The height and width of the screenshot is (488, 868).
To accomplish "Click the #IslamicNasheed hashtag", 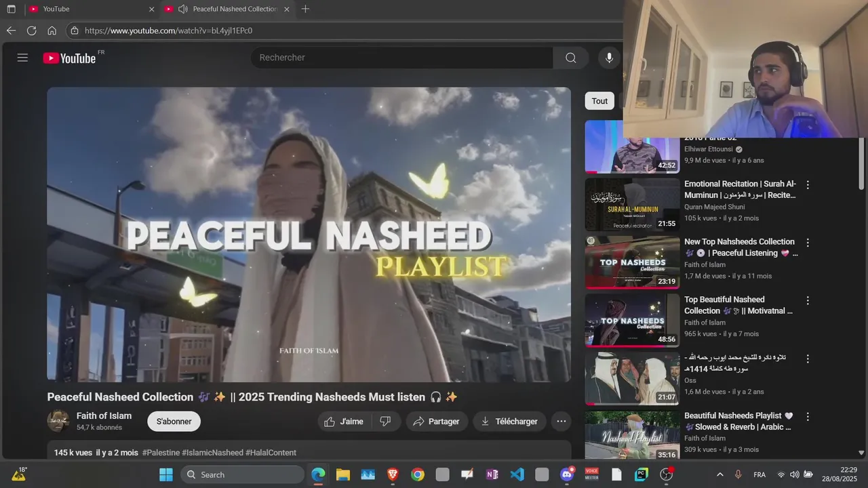I will [x=212, y=453].
